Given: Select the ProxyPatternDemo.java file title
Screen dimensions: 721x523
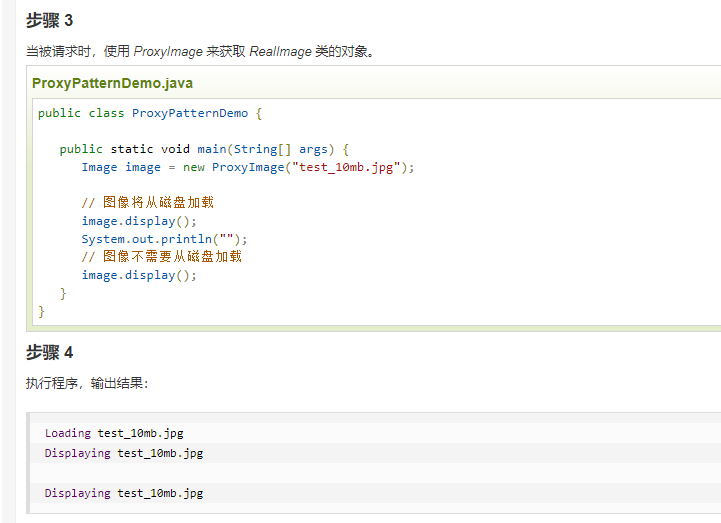Looking at the screenshot, I should click(x=112, y=83).
